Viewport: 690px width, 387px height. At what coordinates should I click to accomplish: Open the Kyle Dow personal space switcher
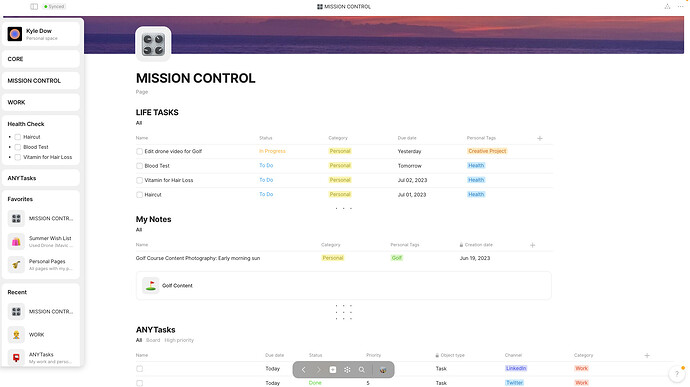point(41,34)
